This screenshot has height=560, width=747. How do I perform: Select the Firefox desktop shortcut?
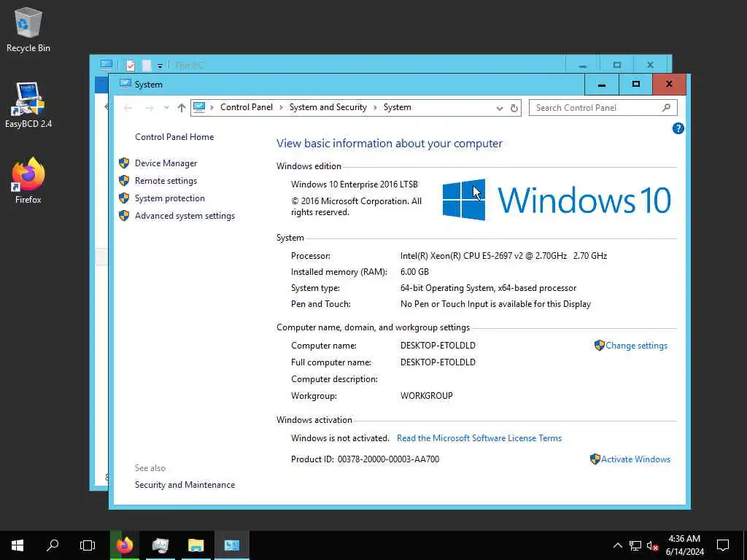[x=28, y=181]
